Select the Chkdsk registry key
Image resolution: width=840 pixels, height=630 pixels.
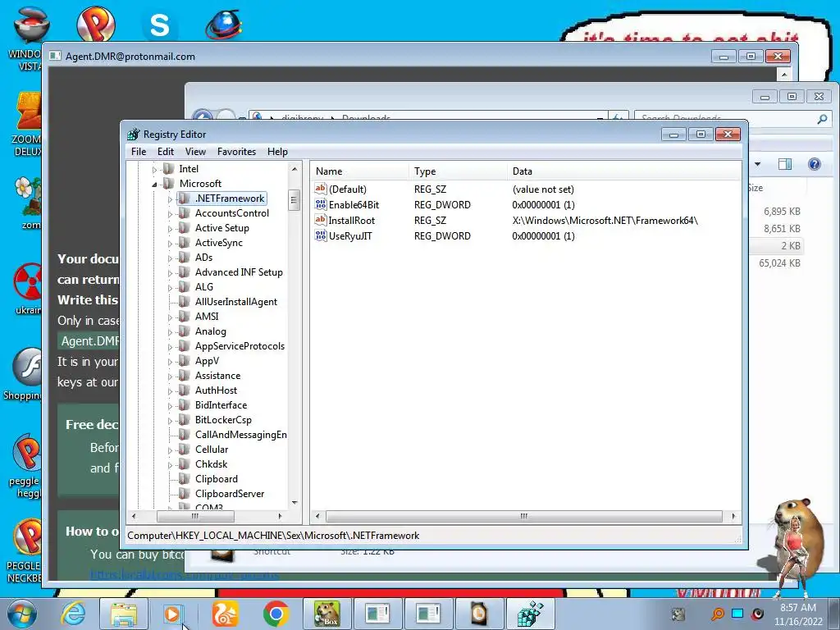click(211, 464)
